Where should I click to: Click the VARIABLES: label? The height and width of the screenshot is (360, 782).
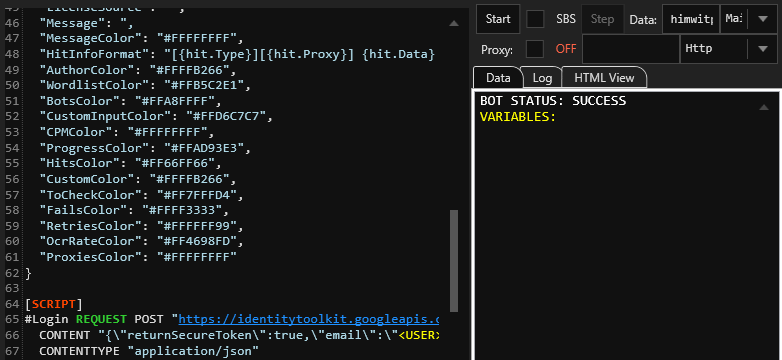(x=518, y=117)
